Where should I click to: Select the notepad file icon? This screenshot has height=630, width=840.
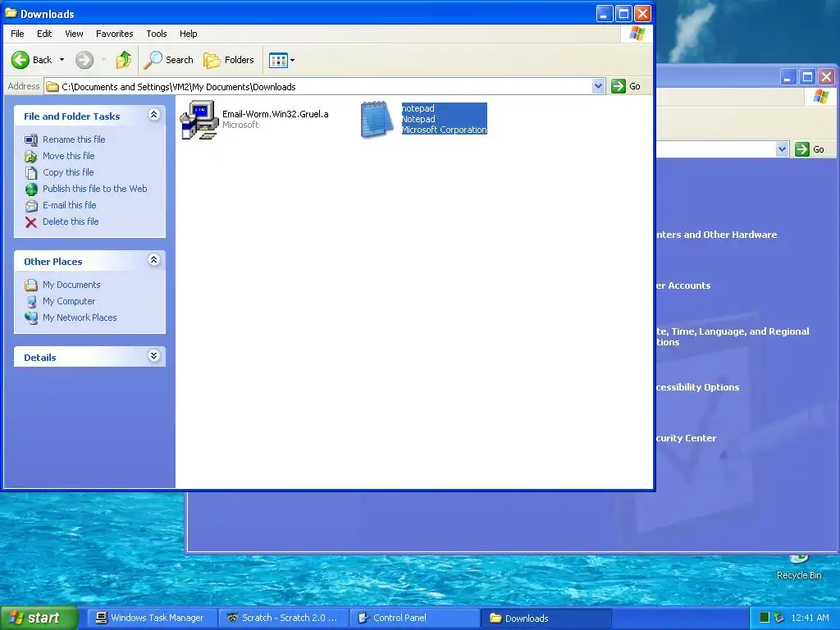[377, 120]
